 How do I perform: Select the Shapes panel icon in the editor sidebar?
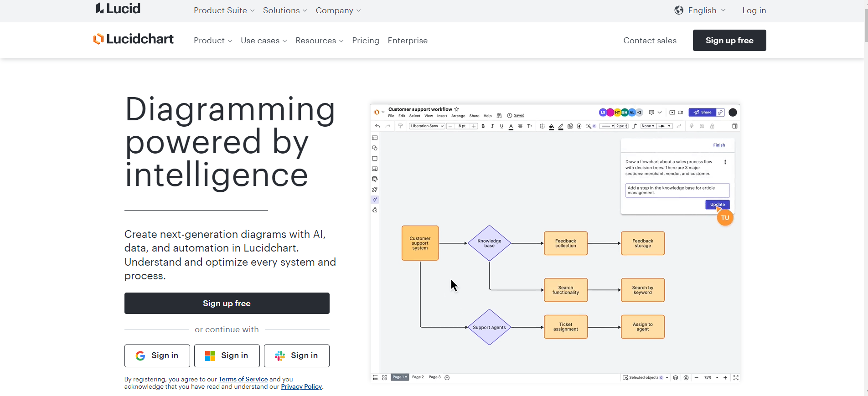click(x=375, y=148)
